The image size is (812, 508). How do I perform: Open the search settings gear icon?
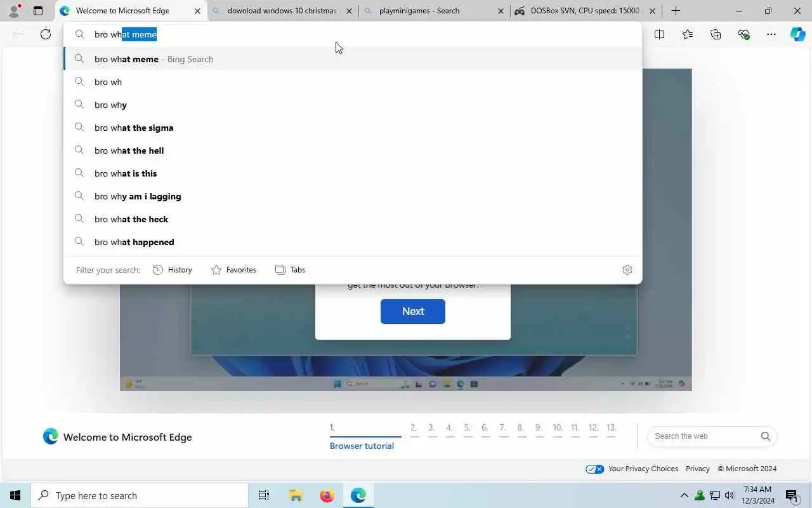627,270
